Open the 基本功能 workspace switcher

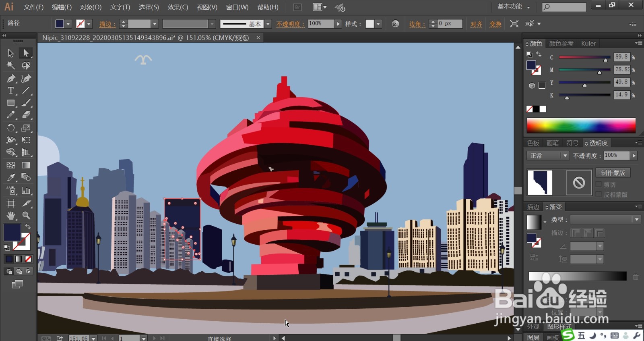pos(514,7)
